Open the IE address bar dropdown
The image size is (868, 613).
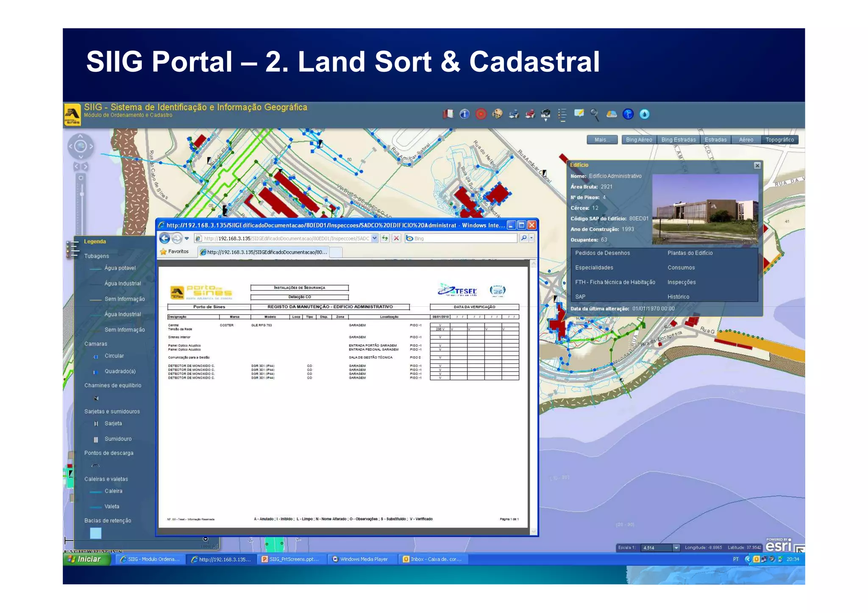click(375, 238)
